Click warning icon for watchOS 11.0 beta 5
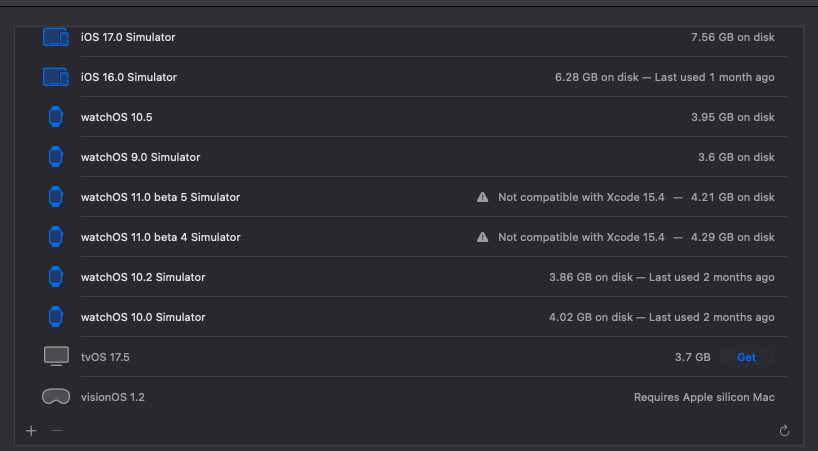 483,197
